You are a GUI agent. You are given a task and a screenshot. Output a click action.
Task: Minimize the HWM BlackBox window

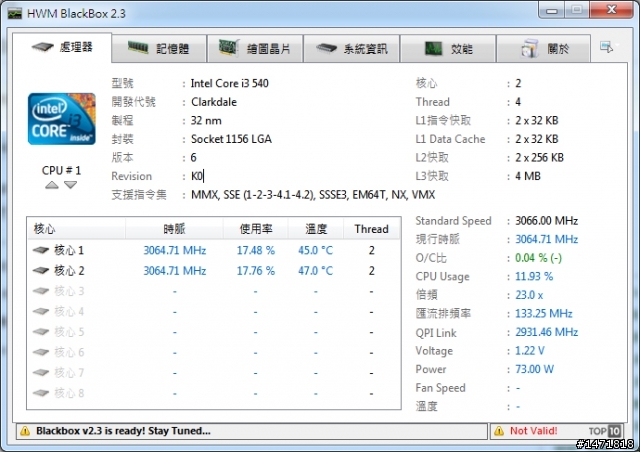[x=551, y=10]
